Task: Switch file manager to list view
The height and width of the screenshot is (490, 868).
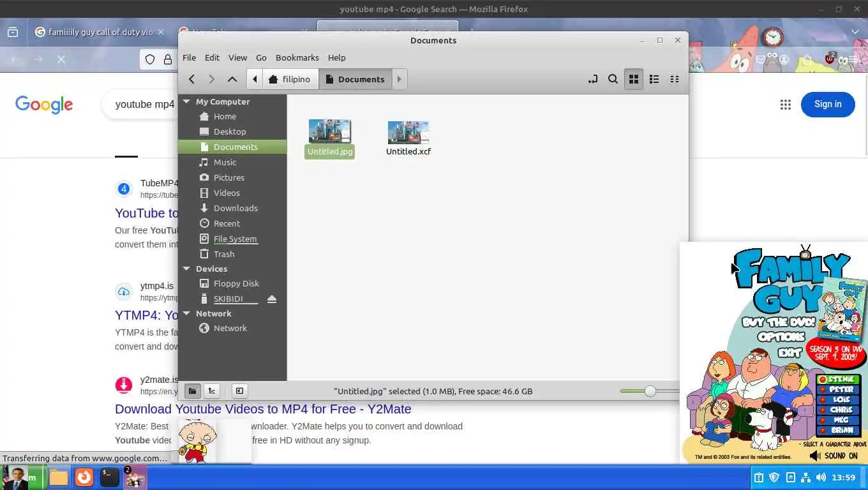Action: [654, 79]
